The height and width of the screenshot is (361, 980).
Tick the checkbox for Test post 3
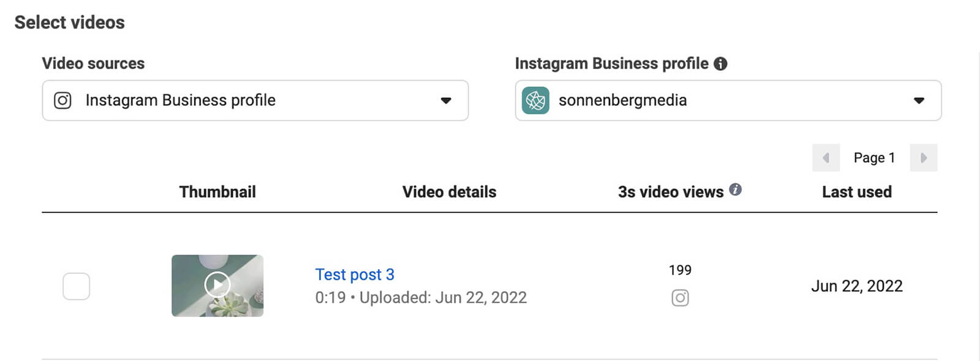coord(77,286)
